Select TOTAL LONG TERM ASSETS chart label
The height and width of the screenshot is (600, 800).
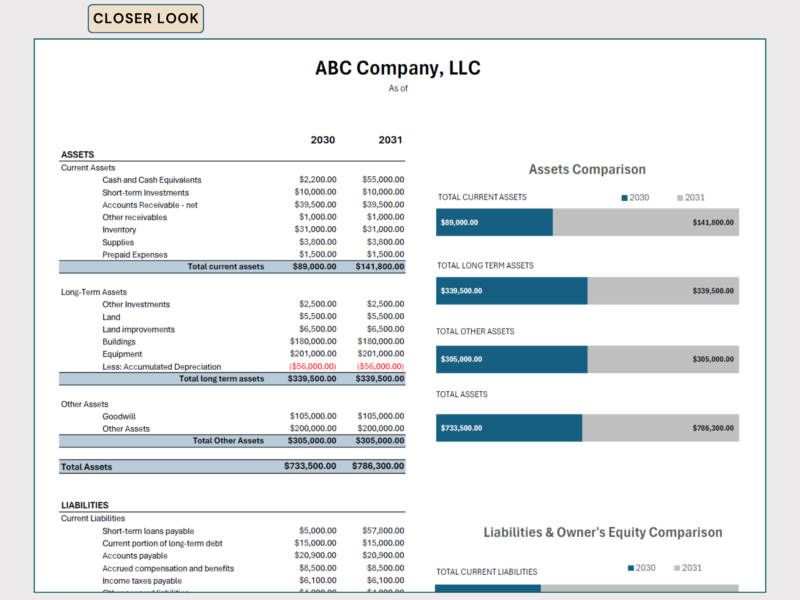click(x=485, y=266)
